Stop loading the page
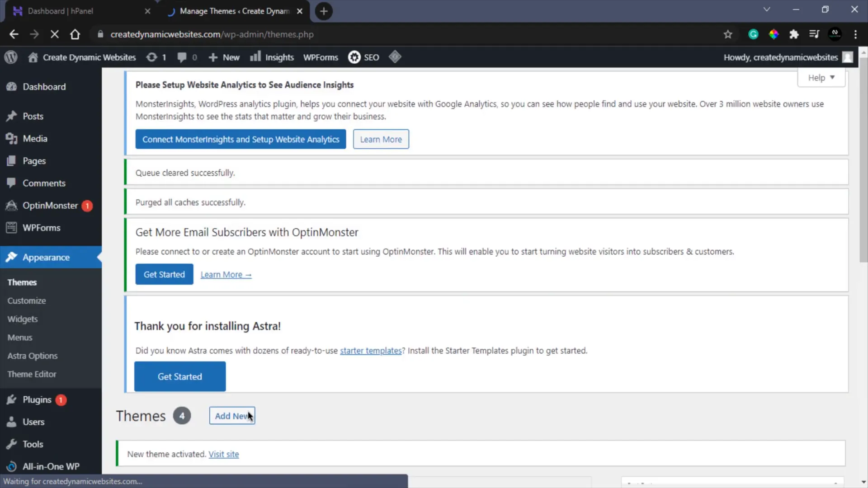Viewport: 868px width, 488px height. pos(55,34)
